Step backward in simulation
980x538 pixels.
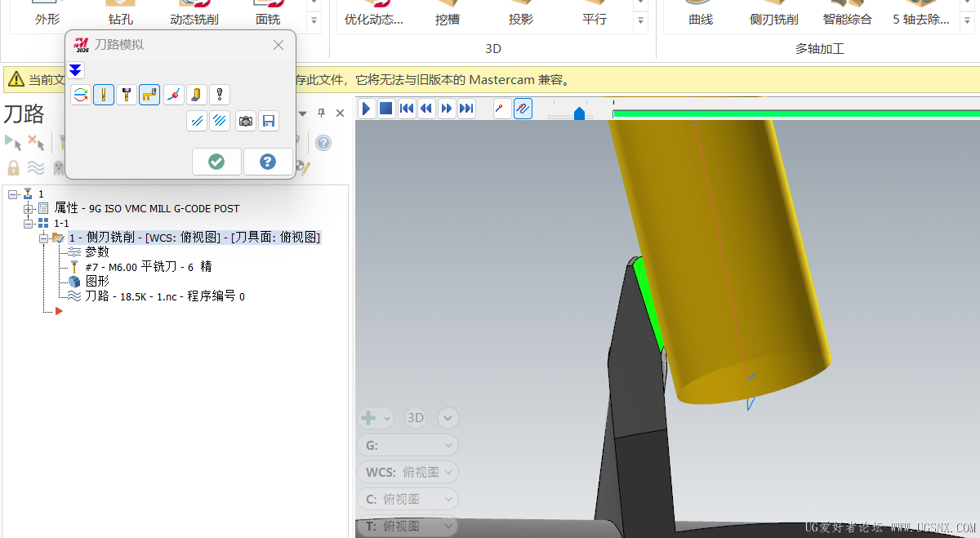click(426, 108)
